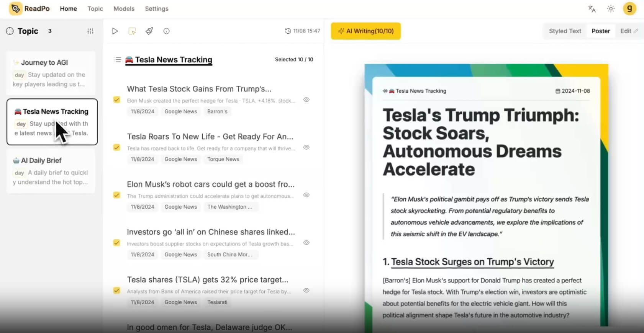Screen dimensions: 644x333
Task: Open the Models menu
Action: [124, 8]
